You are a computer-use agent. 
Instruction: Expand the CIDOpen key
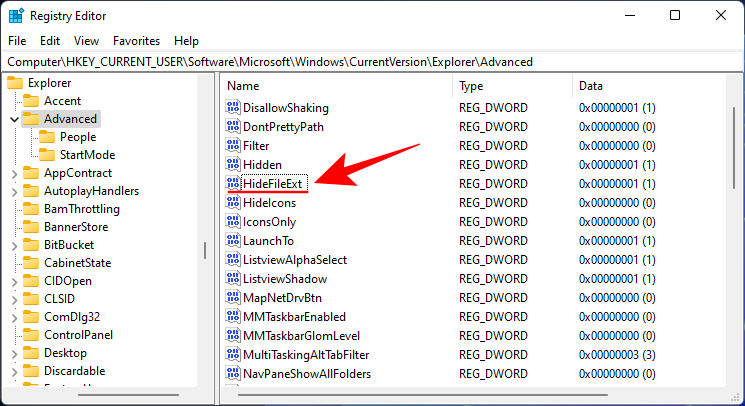point(14,282)
